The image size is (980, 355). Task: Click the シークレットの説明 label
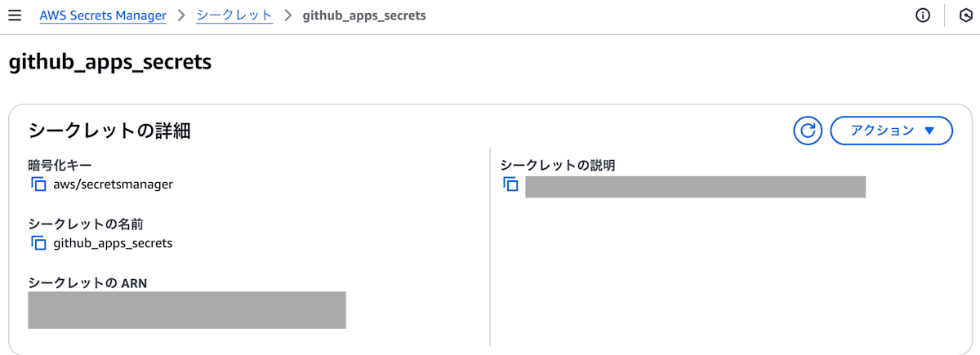coord(558,165)
